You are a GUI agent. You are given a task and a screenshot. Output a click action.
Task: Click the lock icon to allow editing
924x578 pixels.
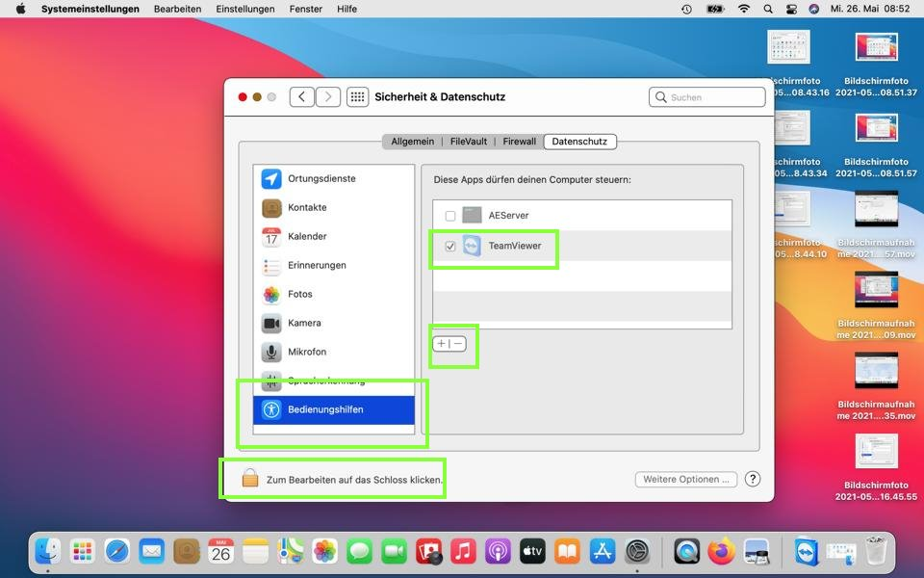click(250, 479)
